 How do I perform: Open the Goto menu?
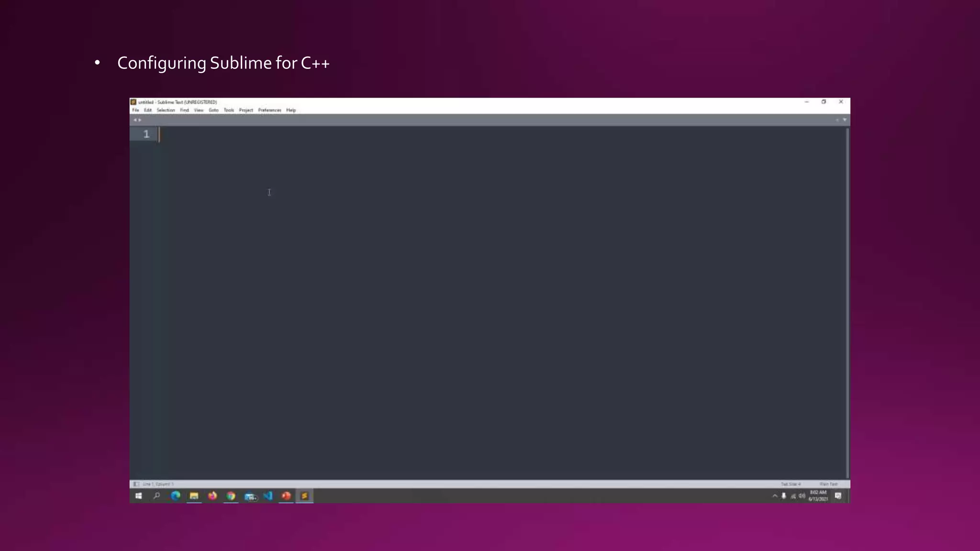(x=213, y=110)
